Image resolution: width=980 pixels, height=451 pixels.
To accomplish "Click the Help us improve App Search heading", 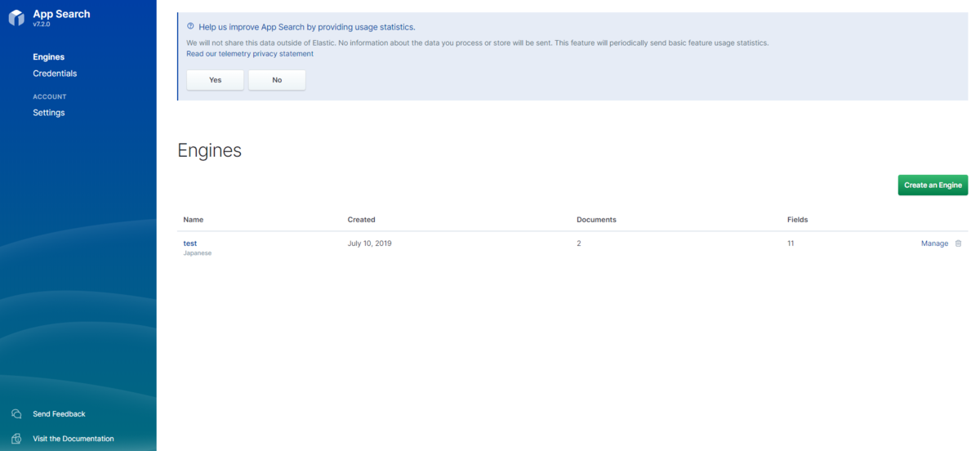I will point(307,27).
